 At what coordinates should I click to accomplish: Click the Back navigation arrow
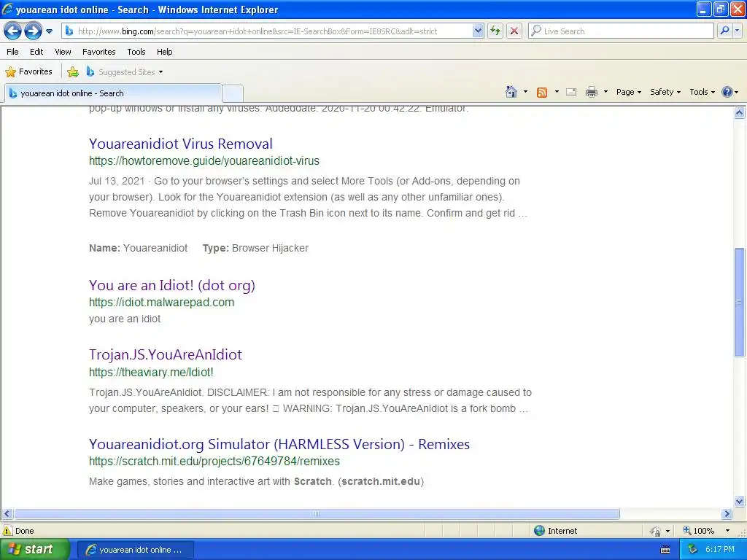click(x=13, y=31)
